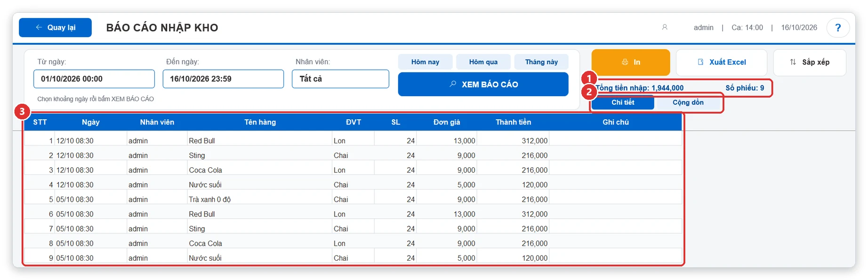Viewport: 868px width, 280px height.
Task: Click the Đơn giá column header
Action: click(x=447, y=122)
